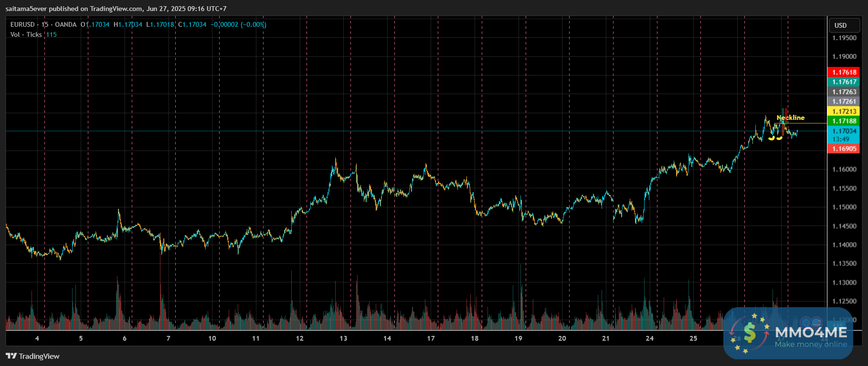Click date 17 on the time axis
This screenshot has height=366, width=868.
pyautogui.click(x=431, y=338)
